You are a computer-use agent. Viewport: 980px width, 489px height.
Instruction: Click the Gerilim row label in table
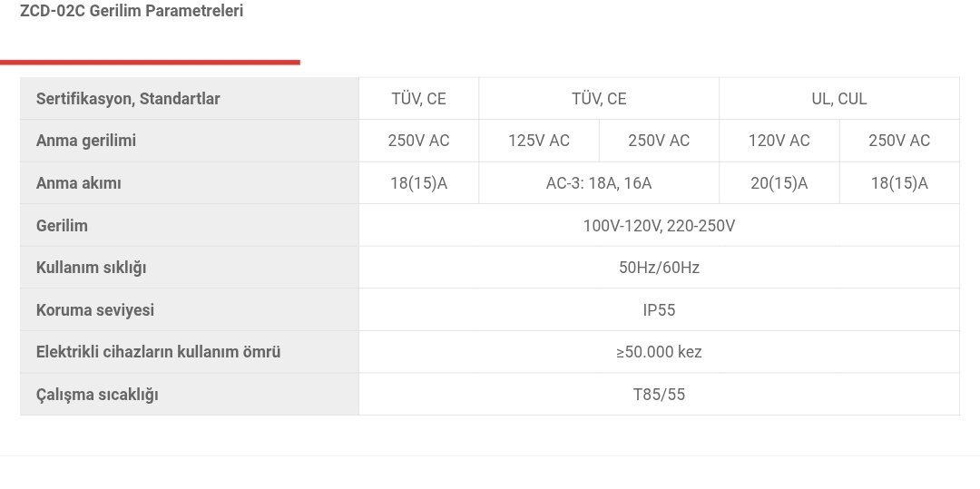tap(62, 226)
